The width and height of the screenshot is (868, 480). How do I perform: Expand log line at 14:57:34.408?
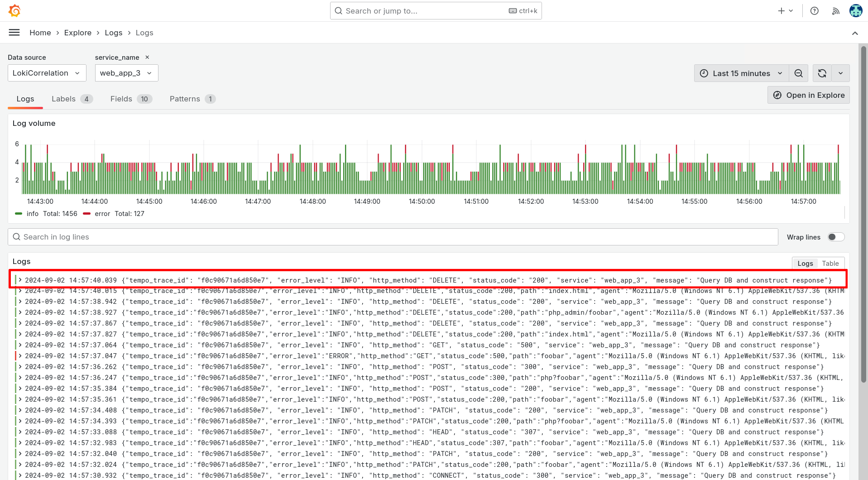pos(20,410)
